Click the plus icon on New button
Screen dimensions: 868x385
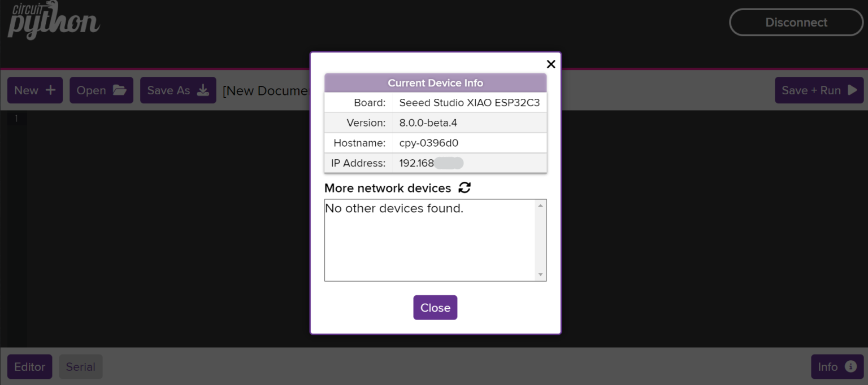50,90
